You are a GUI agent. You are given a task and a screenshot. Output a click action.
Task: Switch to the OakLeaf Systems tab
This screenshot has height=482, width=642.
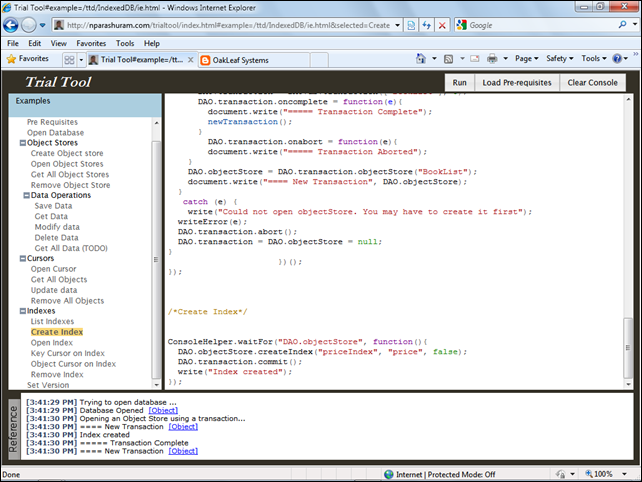pyautogui.click(x=254, y=60)
